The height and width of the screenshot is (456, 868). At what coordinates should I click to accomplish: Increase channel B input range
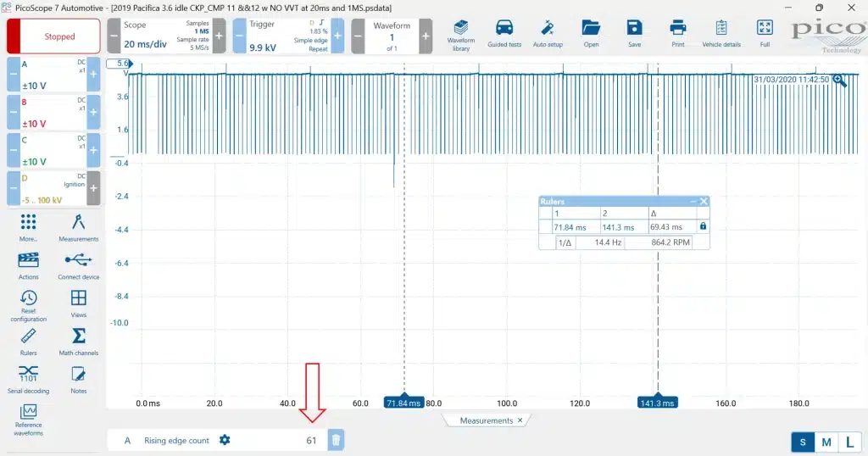pyautogui.click(x=93, y=113)
